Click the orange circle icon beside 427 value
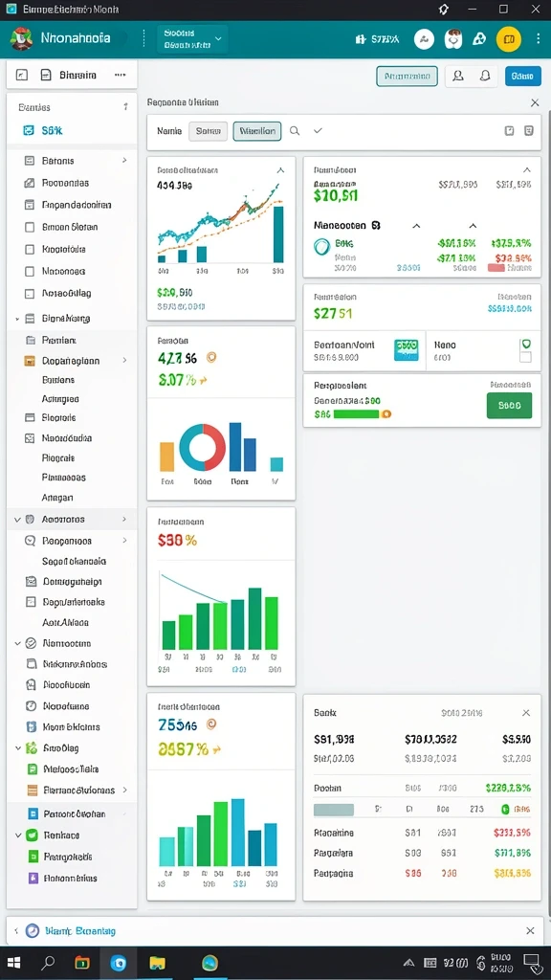This screenshot has width=551, height=980. pyautogui.click(x=211, y=358)
